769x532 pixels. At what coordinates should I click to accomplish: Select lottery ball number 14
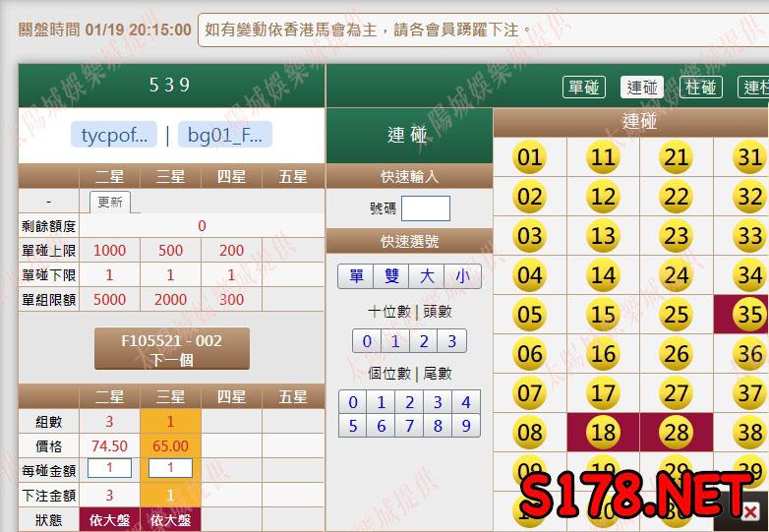603,275
